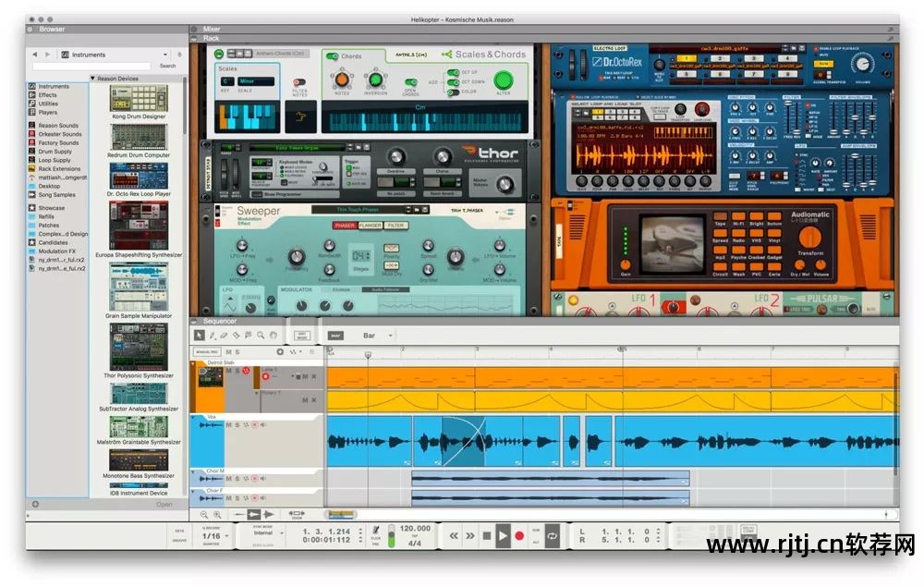Collapse the Vox track triangle

click(193, 417)
